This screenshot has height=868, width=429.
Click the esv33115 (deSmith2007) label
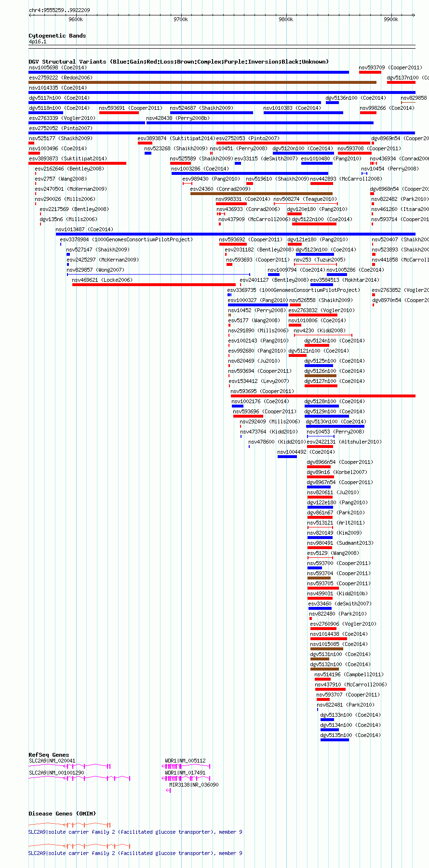click(266, 158)
